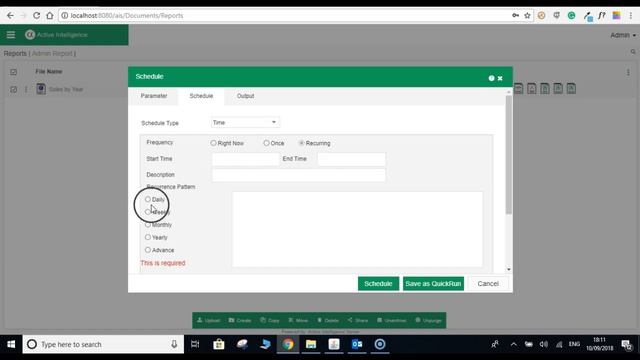Open File Explorer from the taskbar
The image size is (640, 360).
[x=311, y=344]
